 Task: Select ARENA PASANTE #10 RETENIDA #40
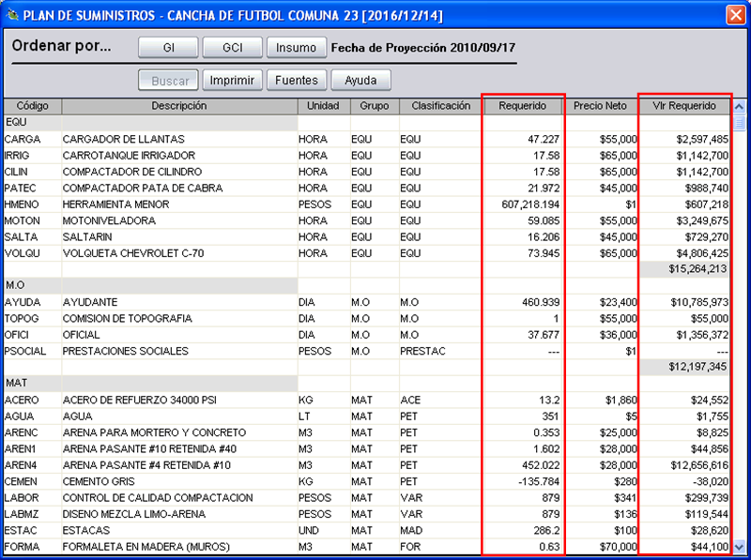coord(149,449)
